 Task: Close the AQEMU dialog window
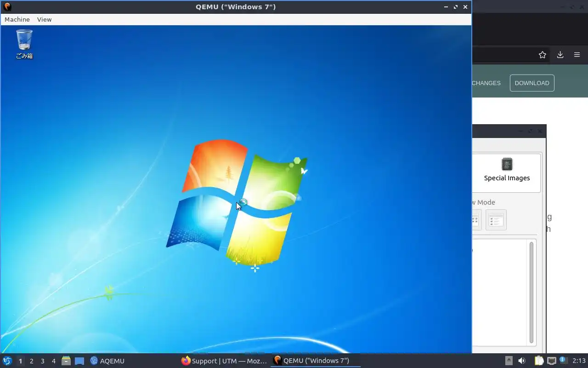coord(540,131)
